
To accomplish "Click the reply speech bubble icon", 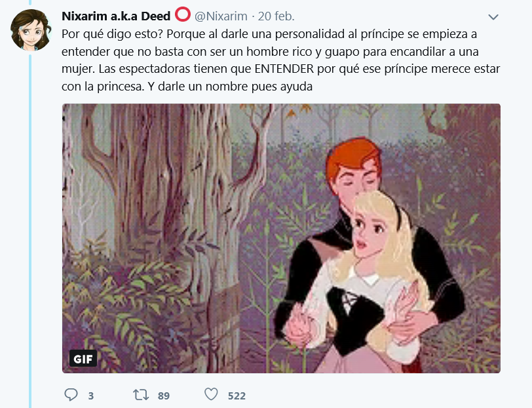I will click(71, 395).
